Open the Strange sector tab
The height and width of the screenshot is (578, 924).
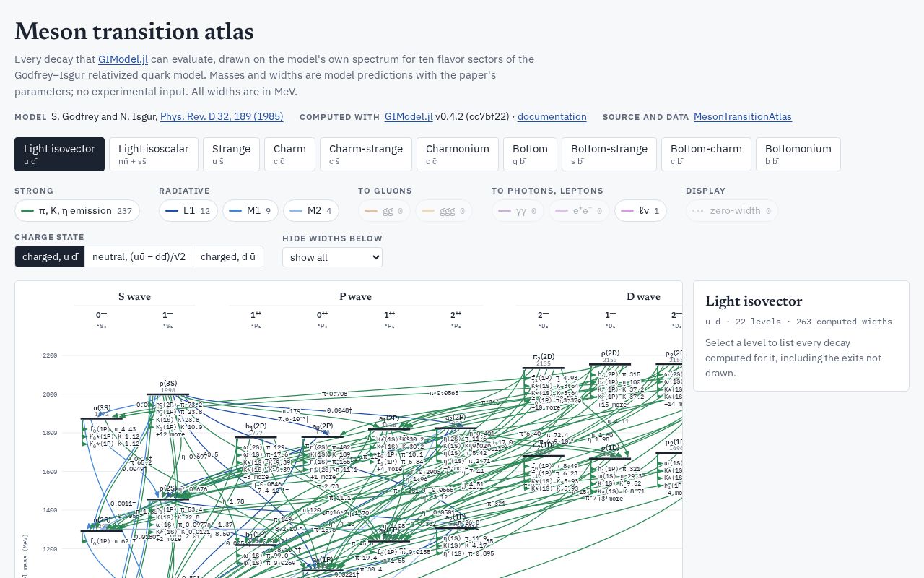pos(231,154)
